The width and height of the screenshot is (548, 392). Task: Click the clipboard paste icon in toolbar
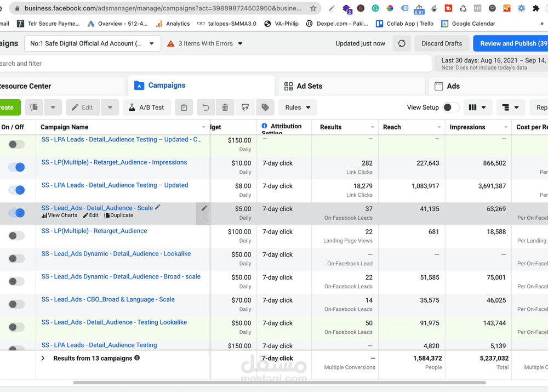pos(184,107)
